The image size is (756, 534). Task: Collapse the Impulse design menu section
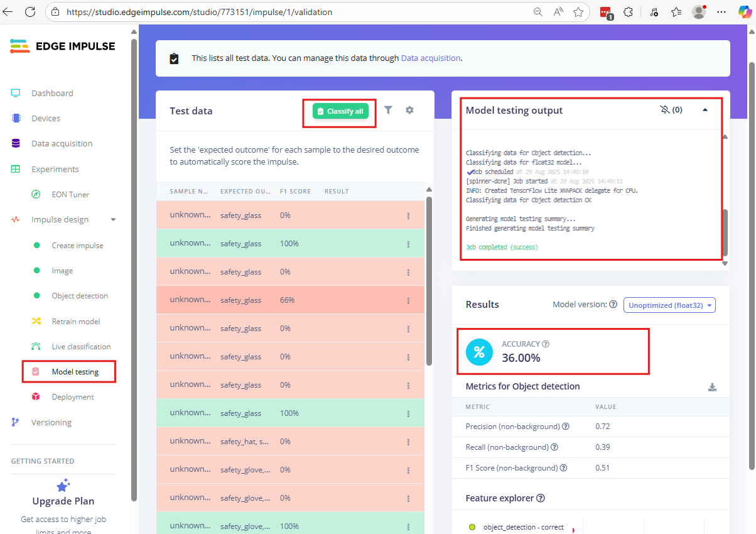click(x=113, y=220)
